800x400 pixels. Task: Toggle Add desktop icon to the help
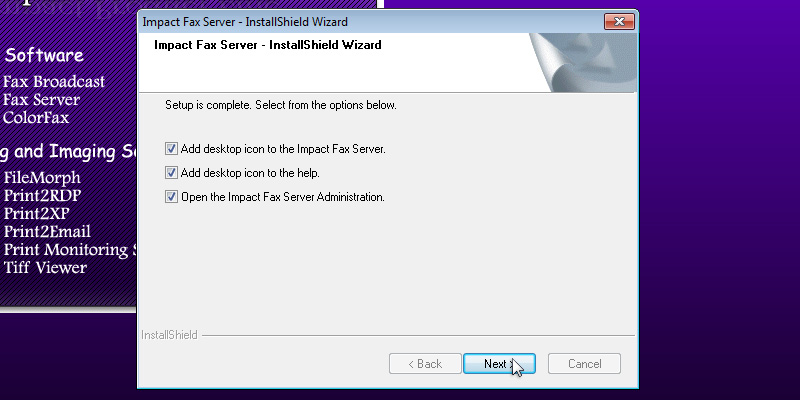(172, 173)
